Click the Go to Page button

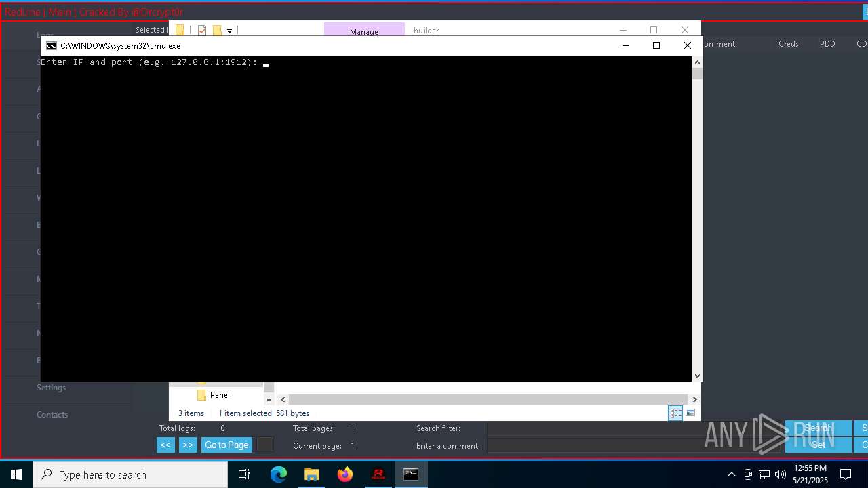pyautogui.click(x=226, y=445)
